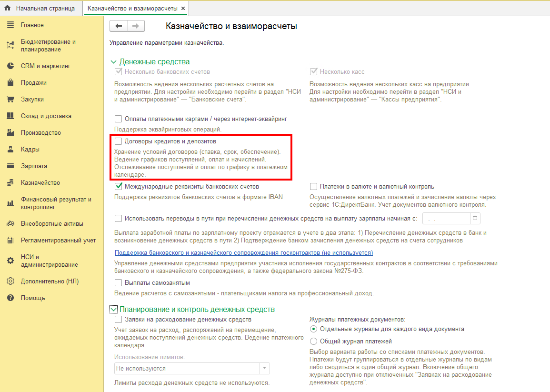Click the Производство factory icon
Screen dimensions: 550x392
10,133
